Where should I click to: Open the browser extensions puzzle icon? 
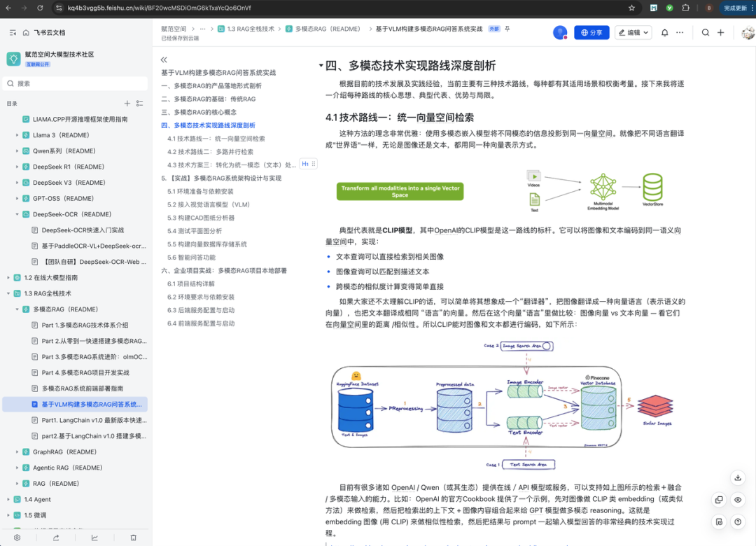click(685, 8)
